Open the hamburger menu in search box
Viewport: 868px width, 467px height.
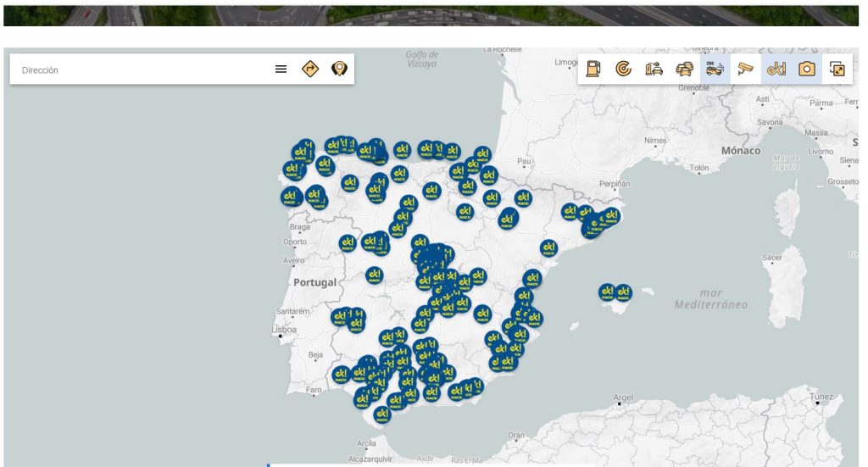click(281, 69)
